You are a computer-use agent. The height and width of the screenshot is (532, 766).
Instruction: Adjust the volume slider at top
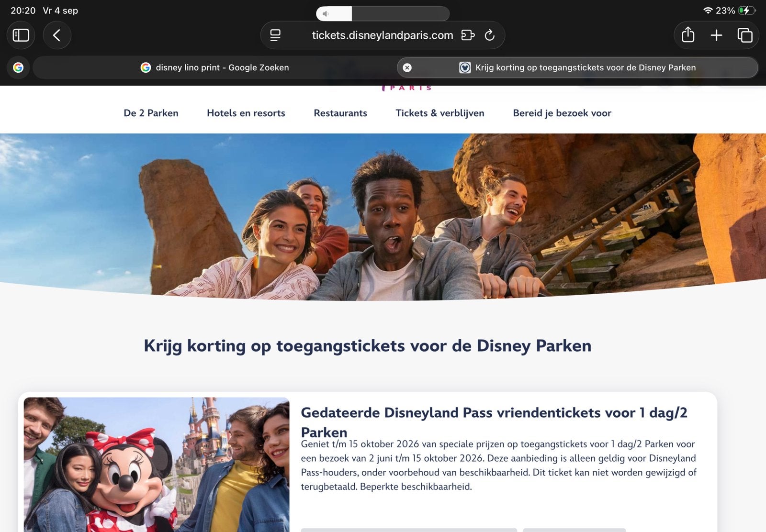383,13
